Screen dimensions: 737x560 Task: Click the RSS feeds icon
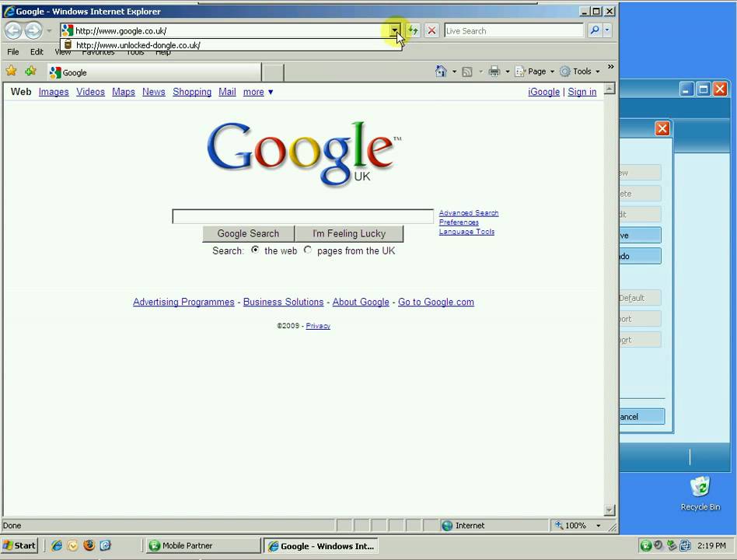click(466, 72)
